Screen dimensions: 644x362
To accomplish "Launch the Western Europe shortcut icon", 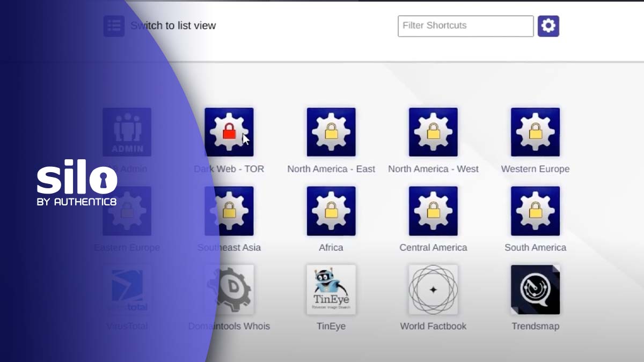I will click(x=535, y=132).
